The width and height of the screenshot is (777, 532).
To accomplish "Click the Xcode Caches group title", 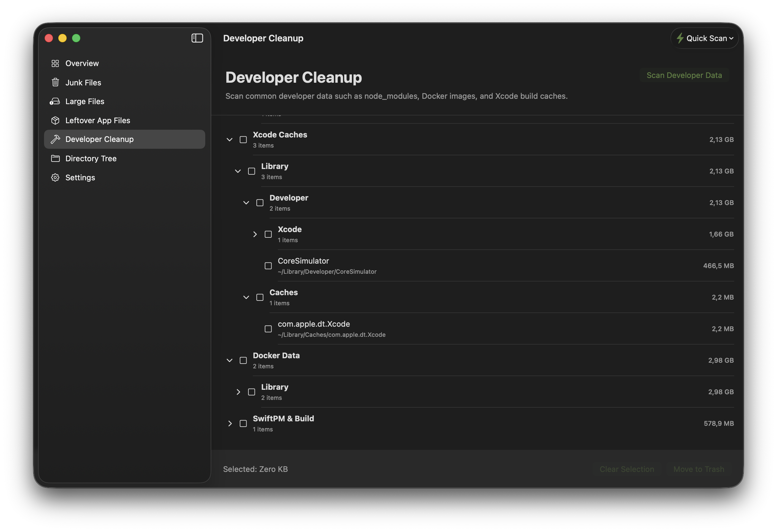I will click(x=280, y=135).
